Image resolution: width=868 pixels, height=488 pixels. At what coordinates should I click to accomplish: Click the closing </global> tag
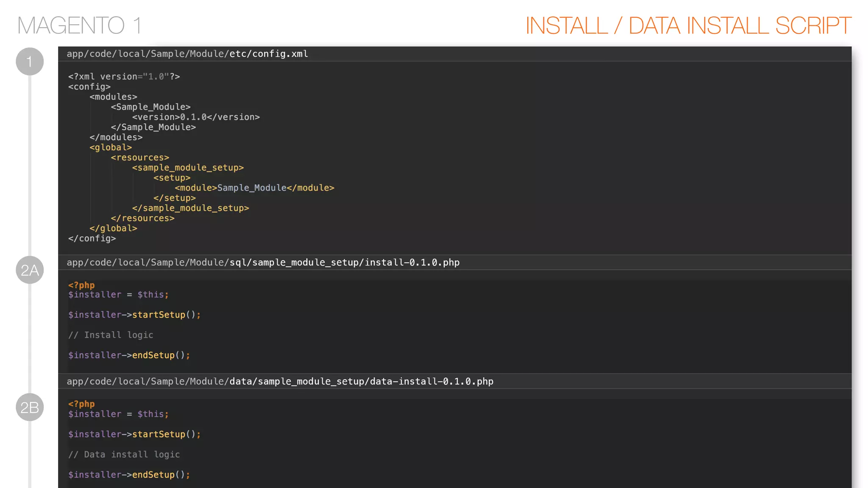(114, 228)
